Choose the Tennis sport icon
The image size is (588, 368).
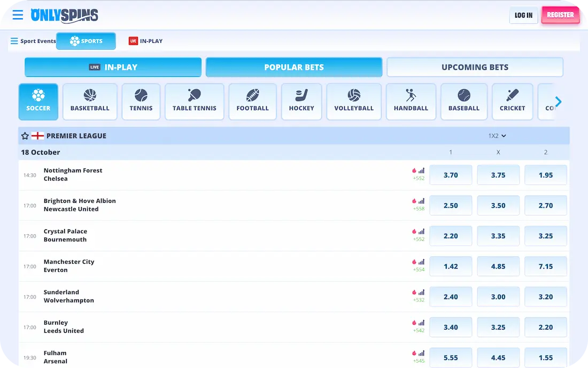[x=141, y=101]
